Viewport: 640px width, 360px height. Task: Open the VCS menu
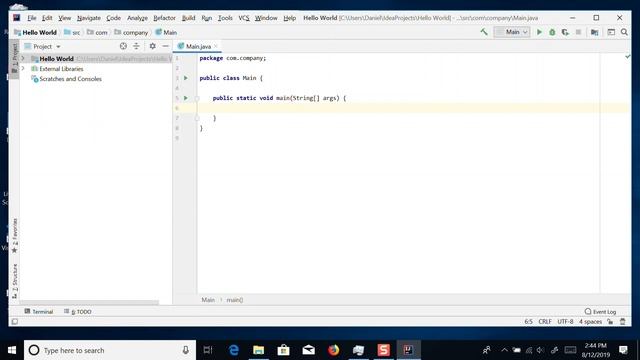point(244,18)
